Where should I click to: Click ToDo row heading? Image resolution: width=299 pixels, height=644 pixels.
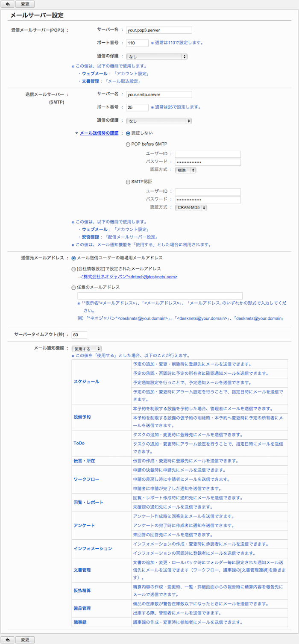[x=79, y=443]
